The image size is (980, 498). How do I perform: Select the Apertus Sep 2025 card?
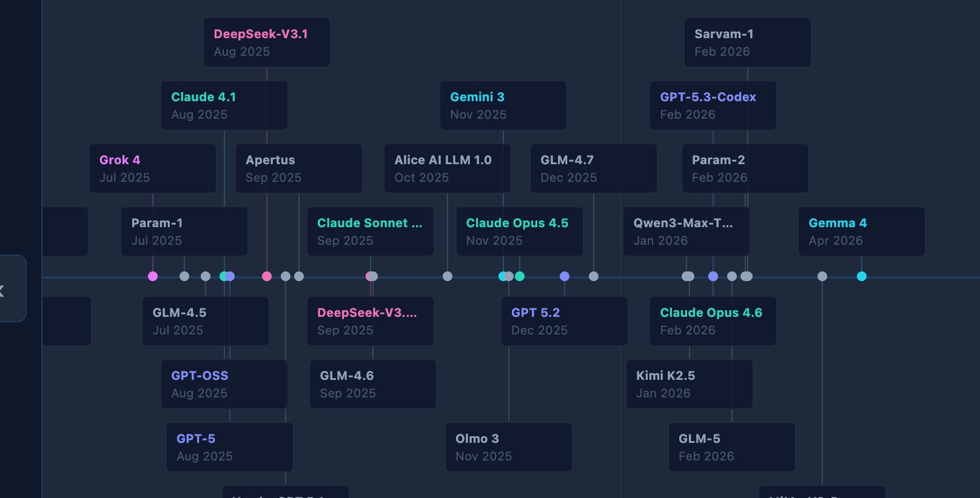298,168
